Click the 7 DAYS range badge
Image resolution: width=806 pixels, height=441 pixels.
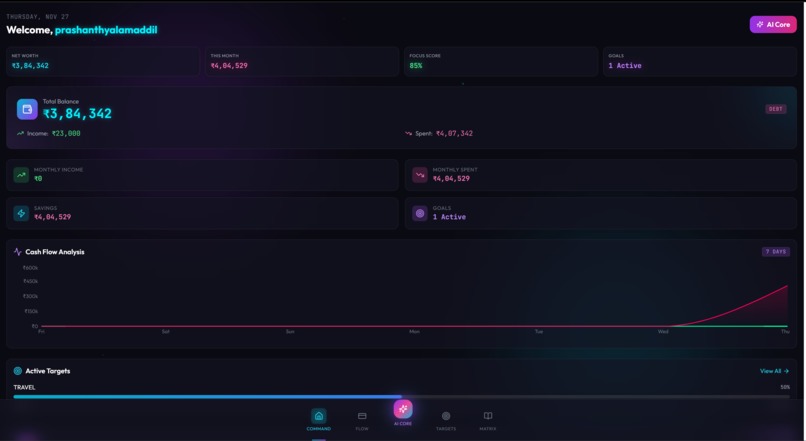click(776, 252)
